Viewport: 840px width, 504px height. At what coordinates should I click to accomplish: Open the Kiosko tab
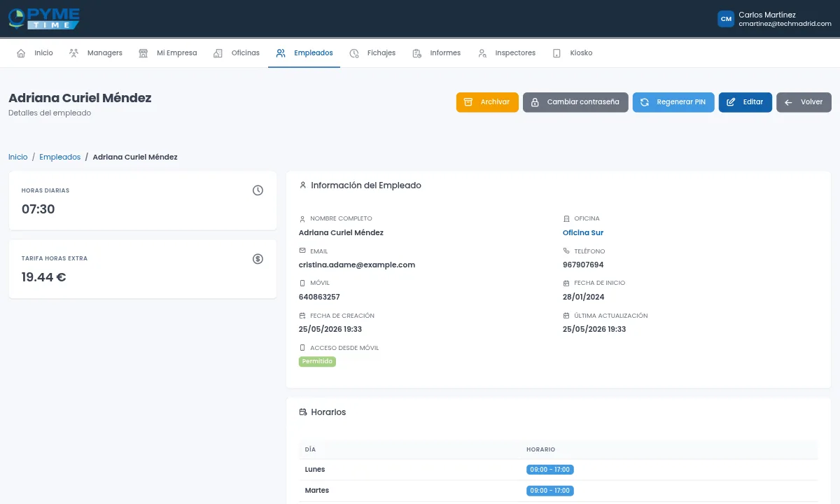click(x=572, y=53)
